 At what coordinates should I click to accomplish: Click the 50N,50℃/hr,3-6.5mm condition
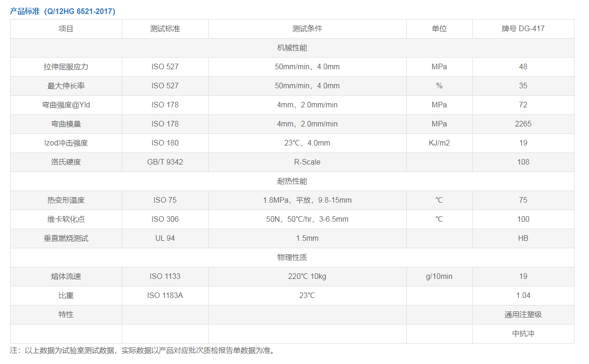[307, 219]
